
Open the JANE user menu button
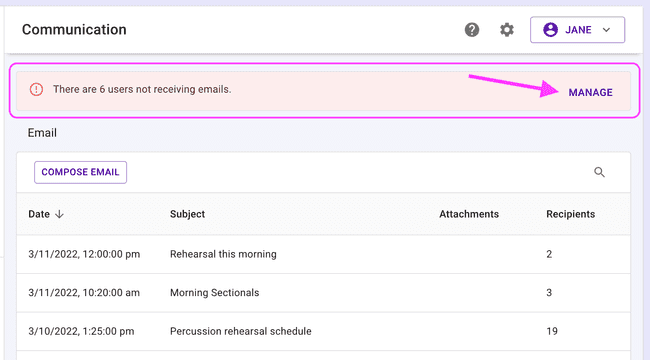577,30
